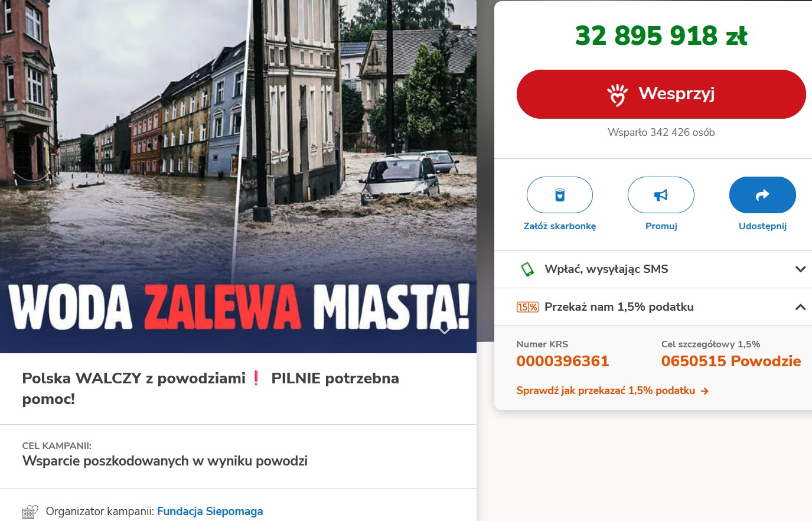Click the heart-hand icon in Wesprzyj button
This screenshot has height=521, width=812.
click(x=618, y=95)
